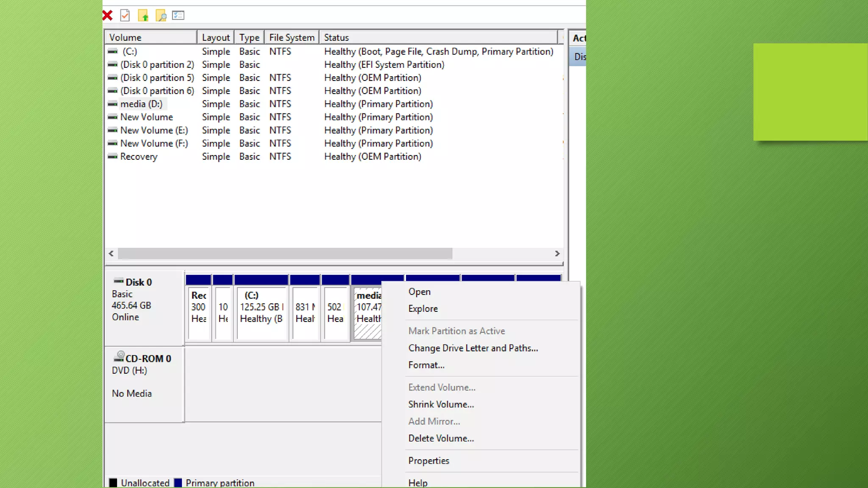Click the yellow folder with green up-arrow icon
This screenshot has height=488, width=868.
coord(143,16)
